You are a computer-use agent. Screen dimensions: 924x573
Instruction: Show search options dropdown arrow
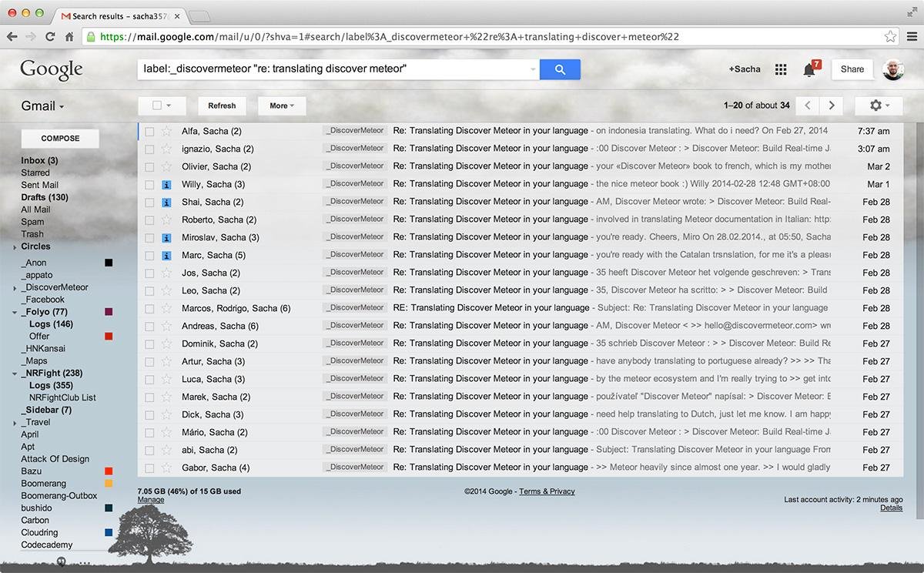[x=533, y=70]
